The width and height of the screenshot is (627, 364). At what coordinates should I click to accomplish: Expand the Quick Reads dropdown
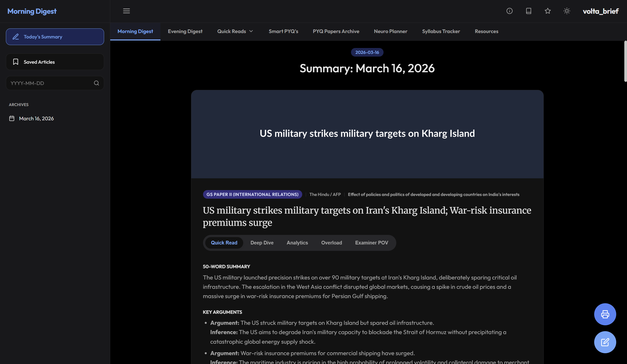(235, 31)
